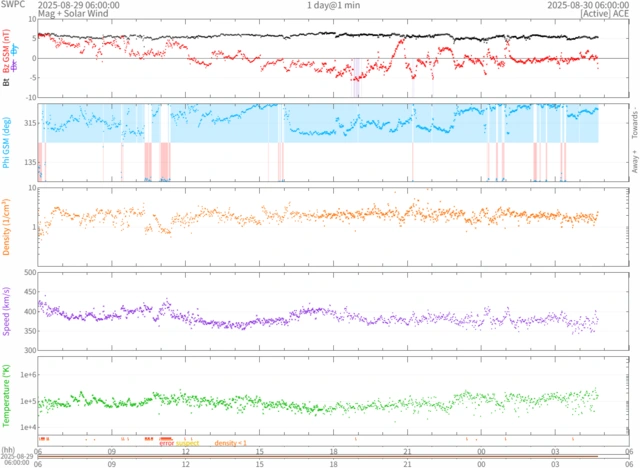Toggle the Bt series axis label
640x468 pixels.
point(7,82)
